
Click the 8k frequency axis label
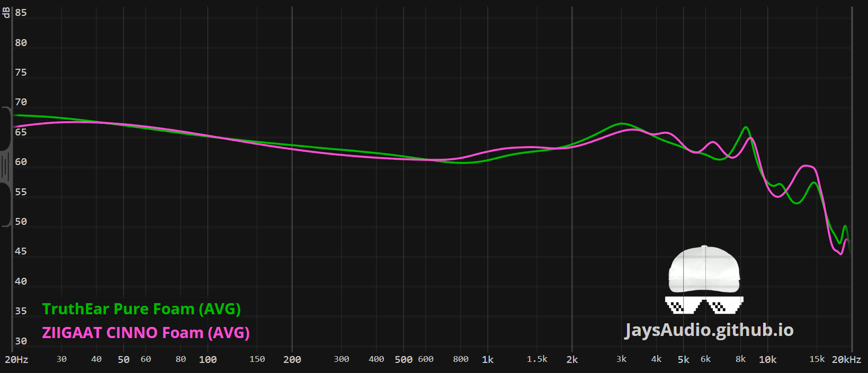pos(741,359)
